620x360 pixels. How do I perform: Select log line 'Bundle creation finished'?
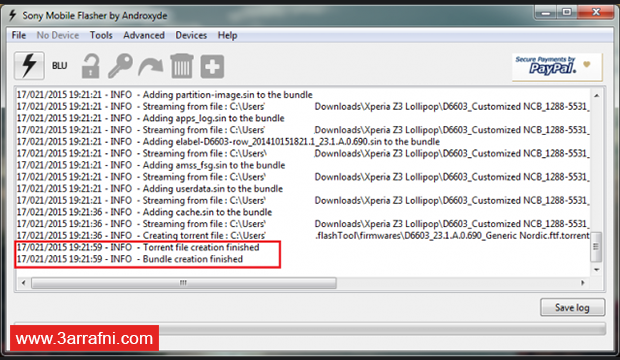[130, 259]
